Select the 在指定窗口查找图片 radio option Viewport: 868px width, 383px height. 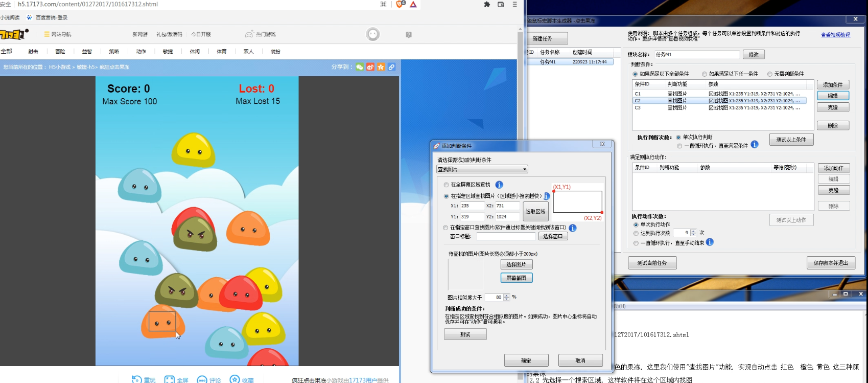446,228
